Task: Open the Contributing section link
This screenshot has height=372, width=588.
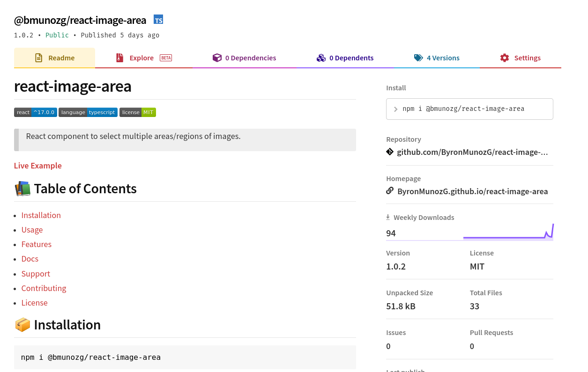Action: point(44,288)
